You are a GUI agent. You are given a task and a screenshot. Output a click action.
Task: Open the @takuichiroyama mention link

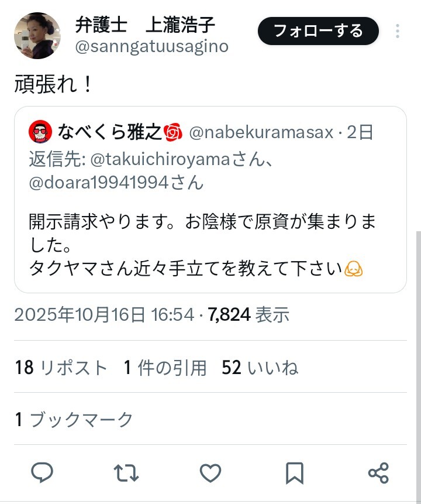[x=161, y=159]
